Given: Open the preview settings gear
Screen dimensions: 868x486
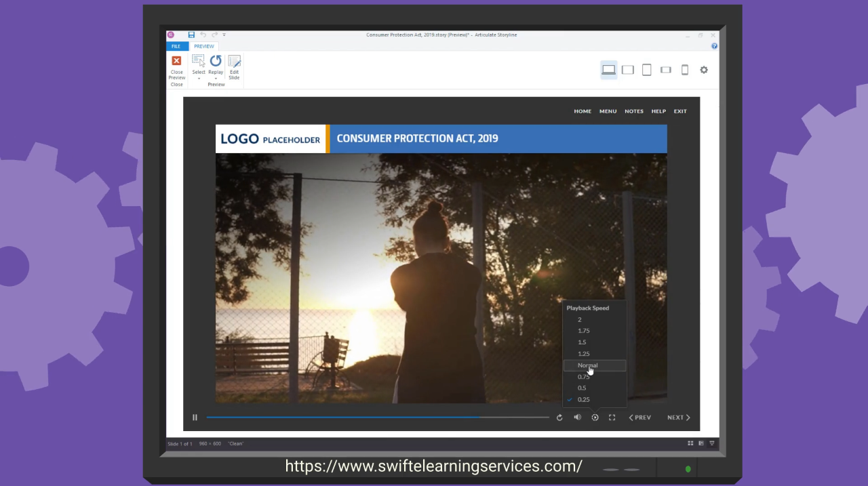Looking at the screenshot, I should coord(704,70).
